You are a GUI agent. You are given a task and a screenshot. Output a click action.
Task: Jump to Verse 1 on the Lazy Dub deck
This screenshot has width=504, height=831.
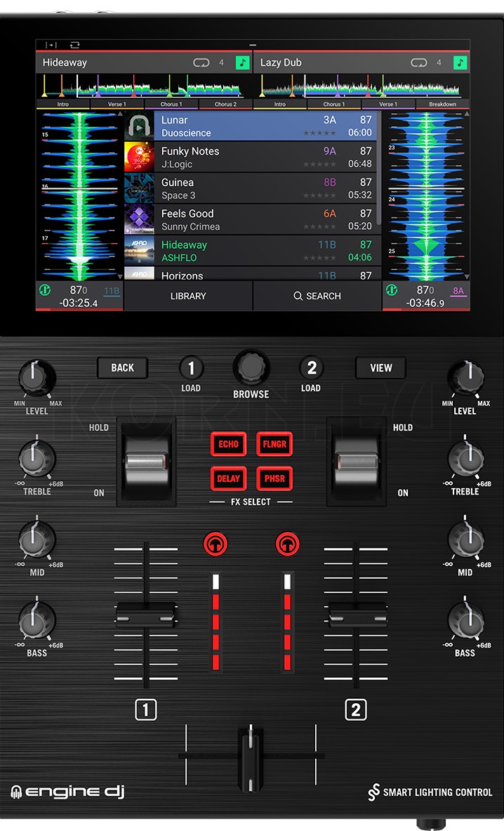(388, 105)
